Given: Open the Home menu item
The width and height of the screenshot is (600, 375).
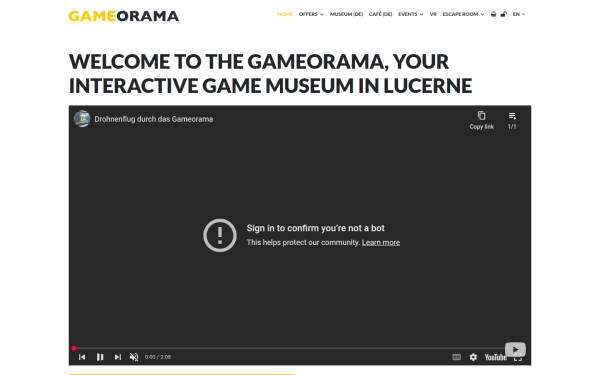Looking at the screenshot, I should [285, 14].
